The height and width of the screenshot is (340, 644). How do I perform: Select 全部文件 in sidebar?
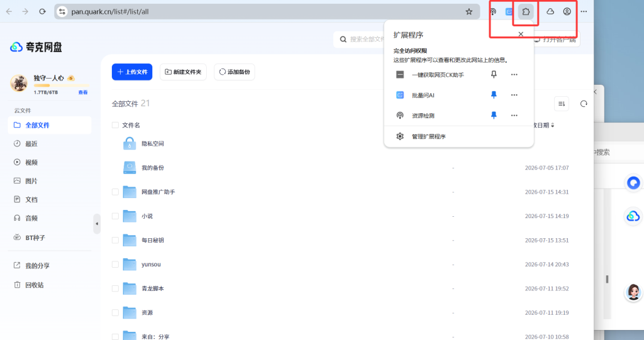(49, 125)
